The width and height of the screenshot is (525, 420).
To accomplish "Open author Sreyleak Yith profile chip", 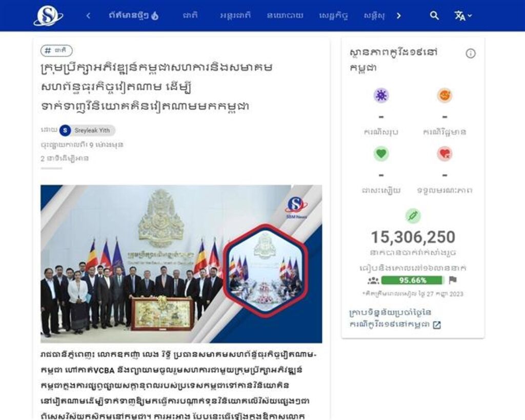I will (x=87, y=130).
